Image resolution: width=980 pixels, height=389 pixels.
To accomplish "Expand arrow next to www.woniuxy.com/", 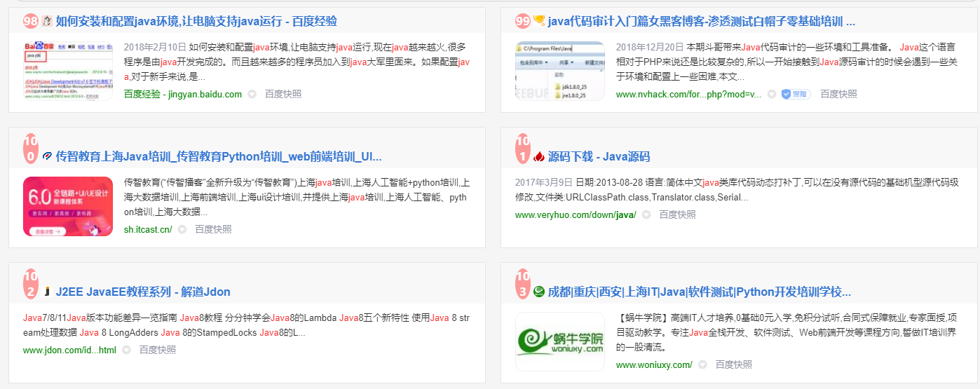I will pos(702,364).
